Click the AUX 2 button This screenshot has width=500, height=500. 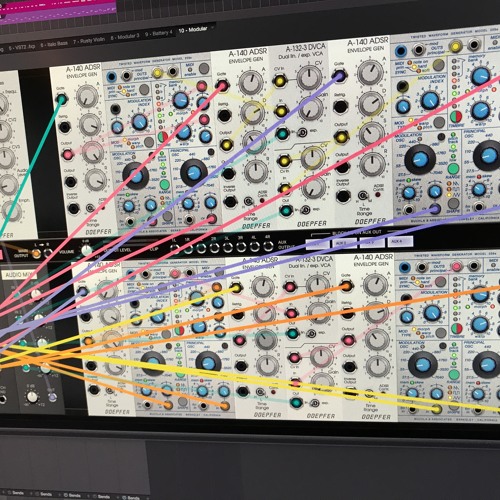(x=345, y=243)
